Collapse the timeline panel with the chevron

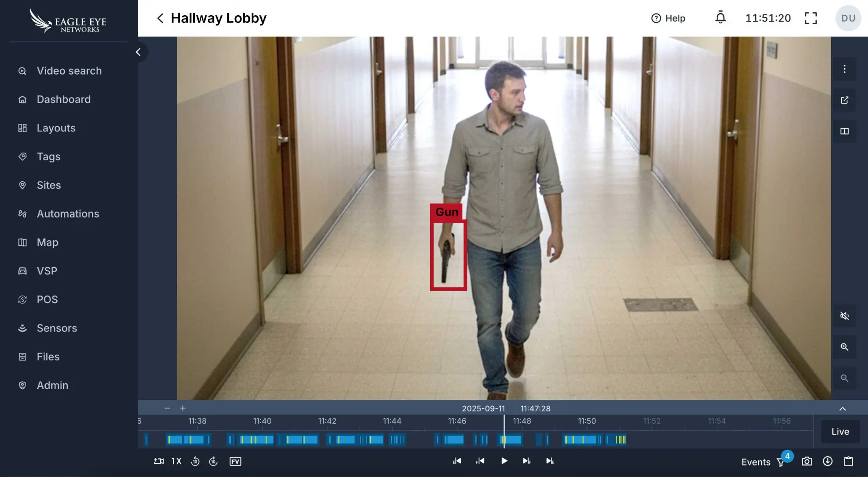(x=842, y=408)
